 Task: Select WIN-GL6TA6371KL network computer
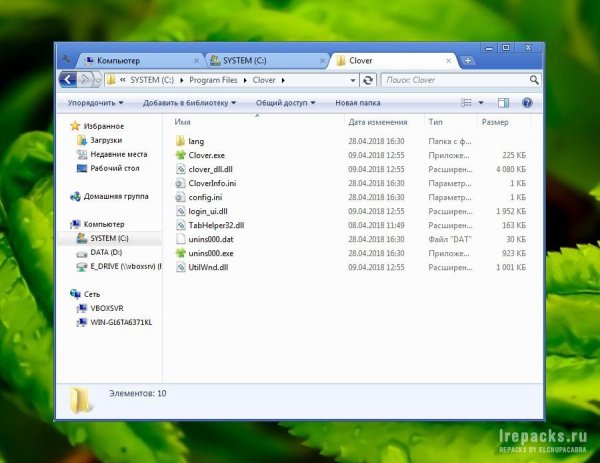121,322
